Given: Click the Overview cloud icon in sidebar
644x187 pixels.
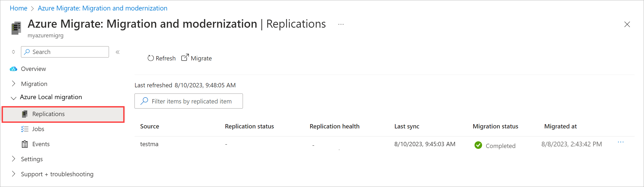Looking at the screenshot, I should [x=13, y=69].
